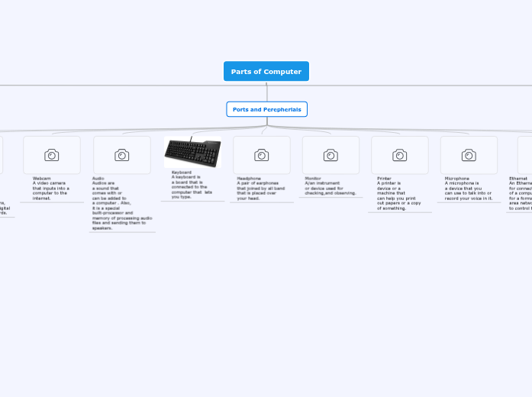This screenshot has width=532, height=397.
Task: Select the Webcam description text
Action: (51, 189)
